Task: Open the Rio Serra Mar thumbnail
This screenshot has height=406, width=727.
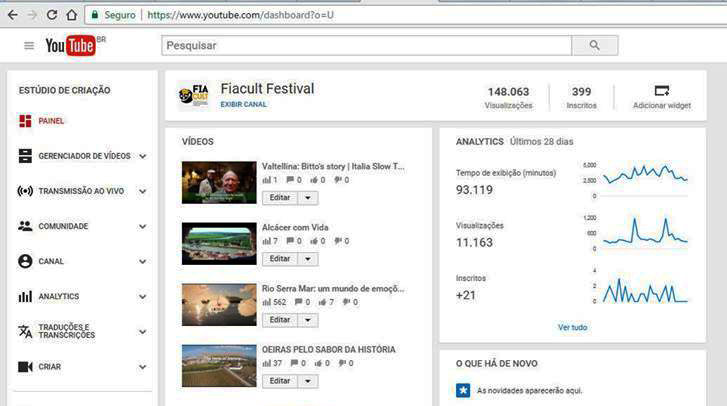Action: click(219, 304)
